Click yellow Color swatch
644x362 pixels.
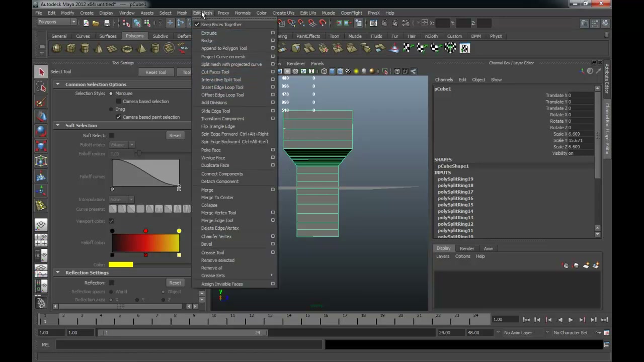click(x=121, y=265)
